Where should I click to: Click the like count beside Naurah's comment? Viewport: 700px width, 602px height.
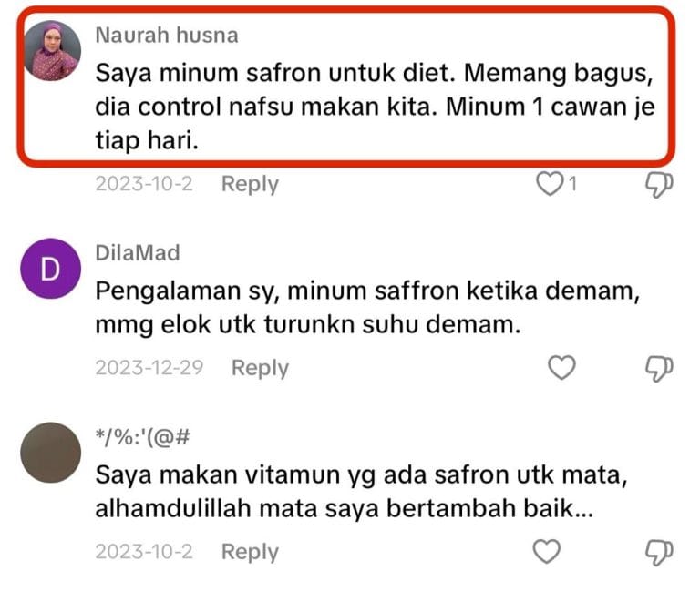[x=572, y=185]
